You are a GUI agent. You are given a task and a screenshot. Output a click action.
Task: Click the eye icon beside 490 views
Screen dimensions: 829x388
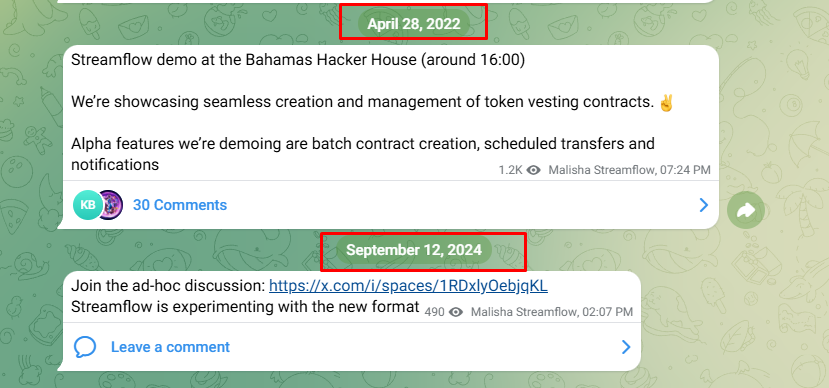point(456,312)
